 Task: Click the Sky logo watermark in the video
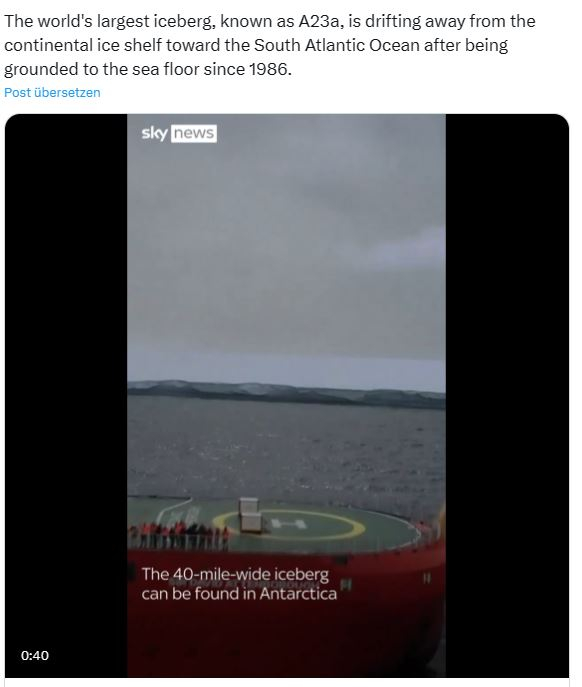click(154, 133)
